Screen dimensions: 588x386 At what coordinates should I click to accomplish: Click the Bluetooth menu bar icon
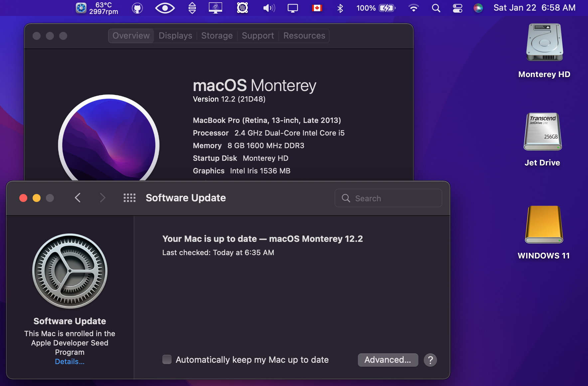[x=340, y=8]
